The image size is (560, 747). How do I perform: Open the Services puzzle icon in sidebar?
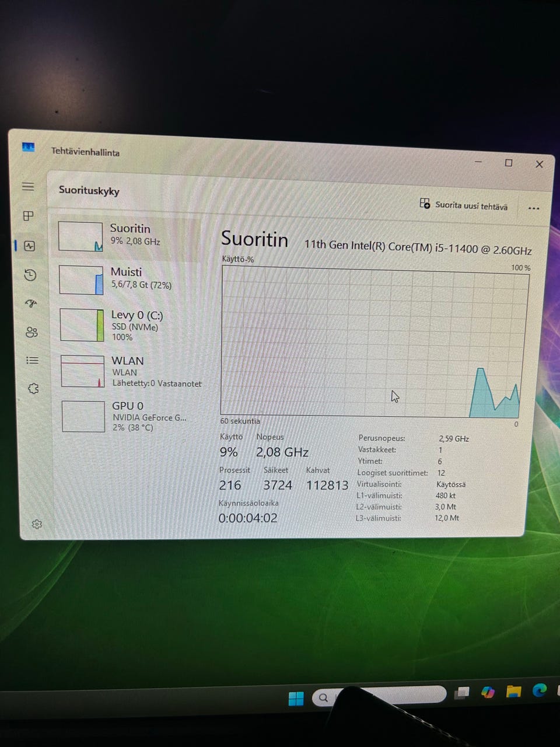[x=33, y=388]
